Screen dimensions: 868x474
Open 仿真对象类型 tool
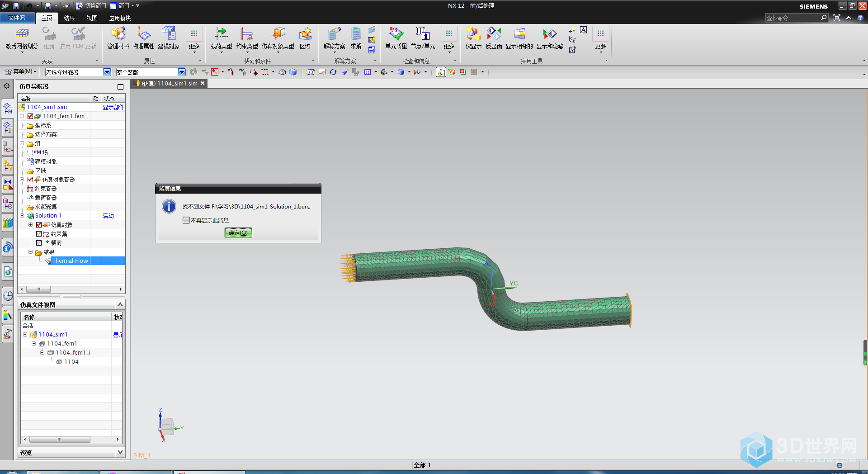coord(278,34)
